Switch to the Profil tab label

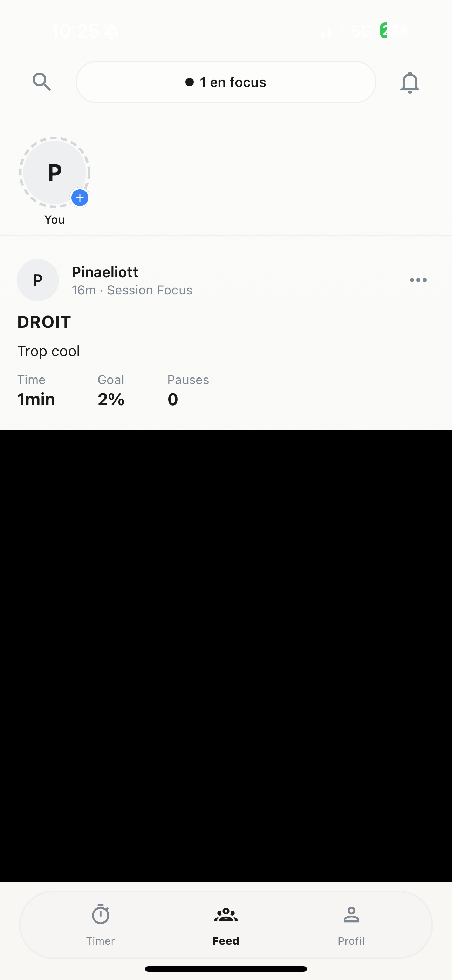[x=351, y=941]
